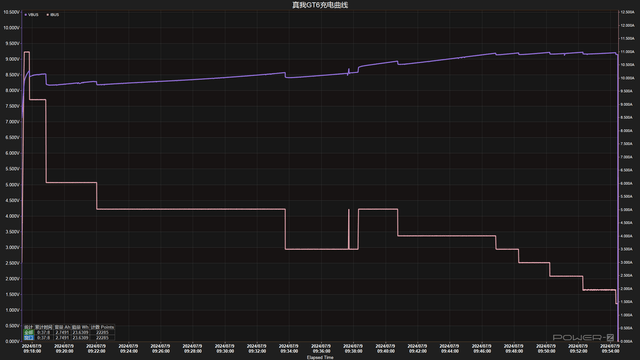Select the green row label in stats table
The image size is (640, 360).
(x=28, y=333)
